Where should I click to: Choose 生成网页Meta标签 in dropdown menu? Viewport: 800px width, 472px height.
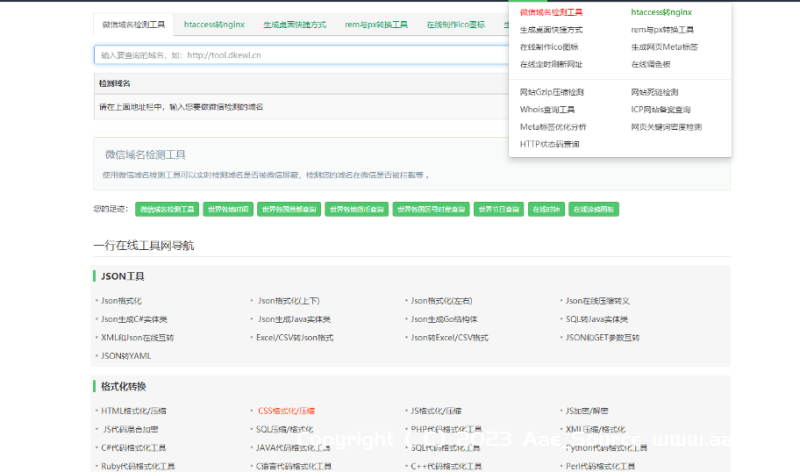(664, 47)
